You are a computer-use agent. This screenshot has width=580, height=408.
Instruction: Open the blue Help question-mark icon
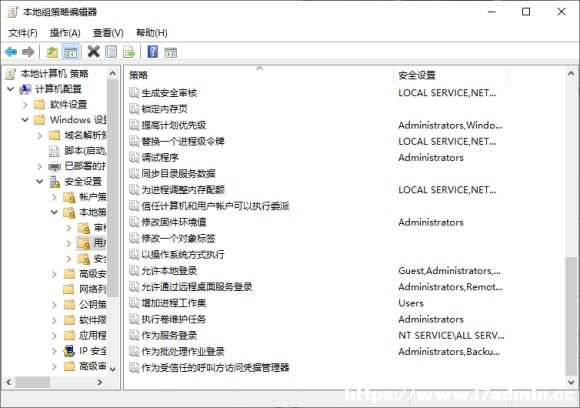pyautogui.click(x=153, y=51)
